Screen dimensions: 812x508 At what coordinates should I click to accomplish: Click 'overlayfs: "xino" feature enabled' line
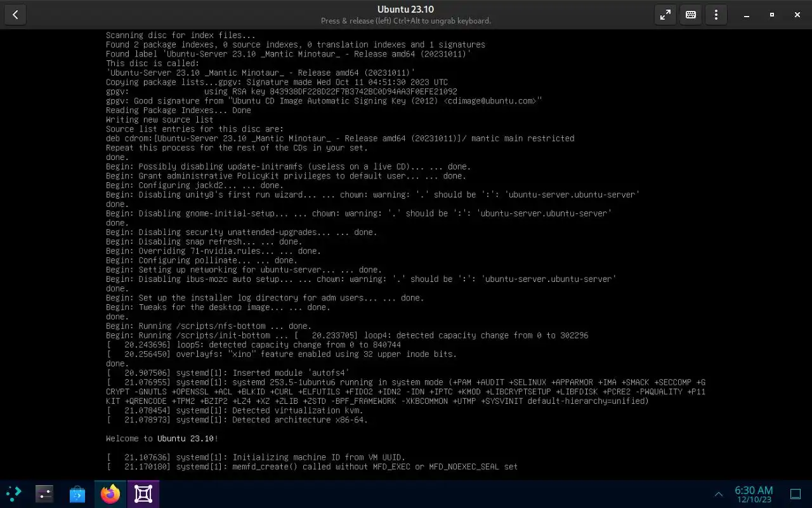click(x=282, y=354)
